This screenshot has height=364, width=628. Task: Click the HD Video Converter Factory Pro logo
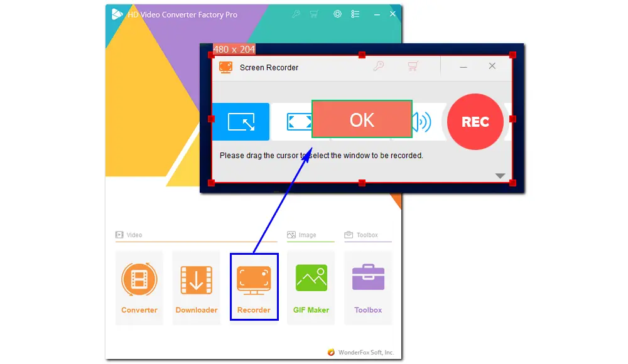(x=117, y=14)
